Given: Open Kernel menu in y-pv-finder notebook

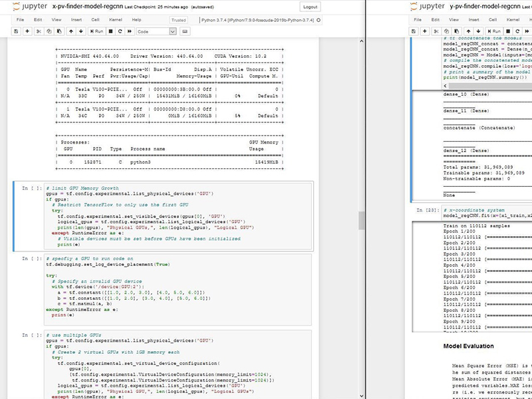Looking at the screenshot, I should 513,20.
